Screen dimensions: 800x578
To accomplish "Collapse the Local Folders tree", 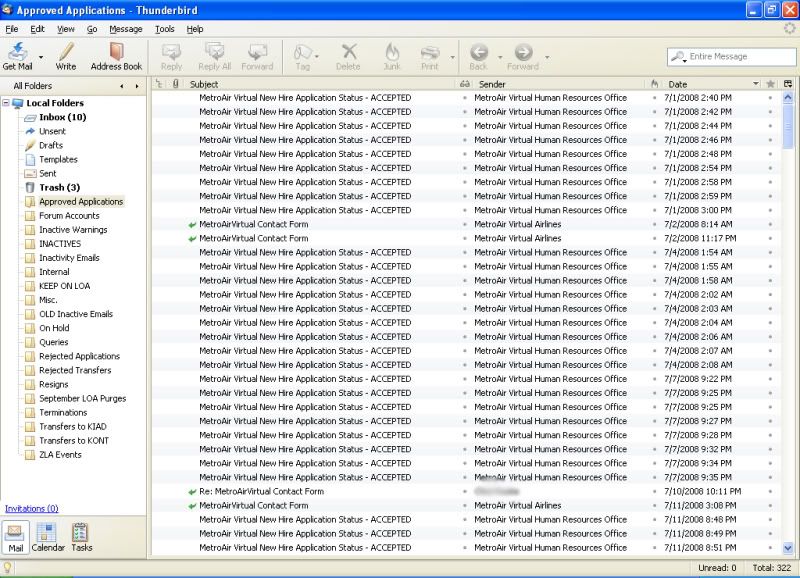I will (x=8, y=103).
